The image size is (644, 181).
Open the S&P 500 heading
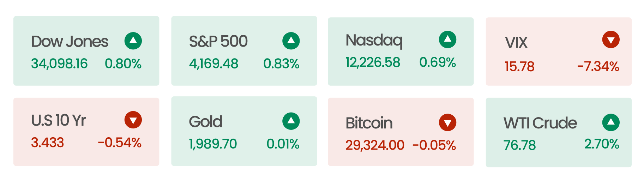[x=218, y=42]
